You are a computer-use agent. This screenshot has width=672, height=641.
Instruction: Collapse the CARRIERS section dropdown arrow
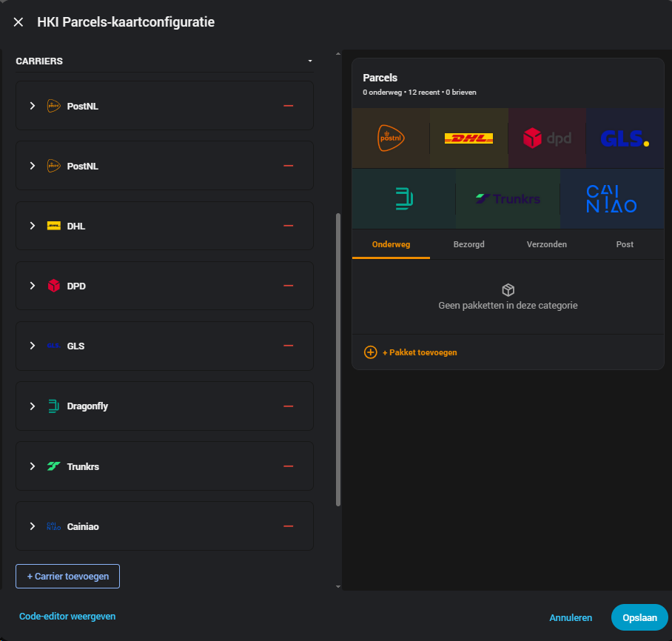[x=310, y=61]
